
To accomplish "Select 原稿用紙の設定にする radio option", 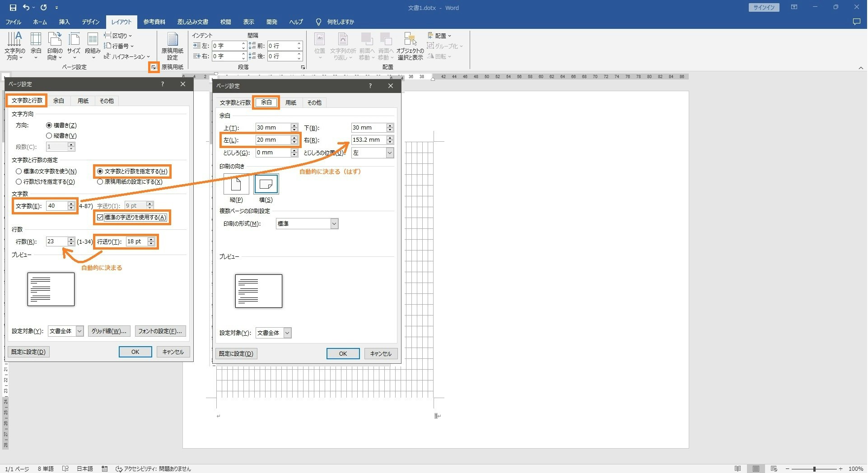I will (100, 182).
